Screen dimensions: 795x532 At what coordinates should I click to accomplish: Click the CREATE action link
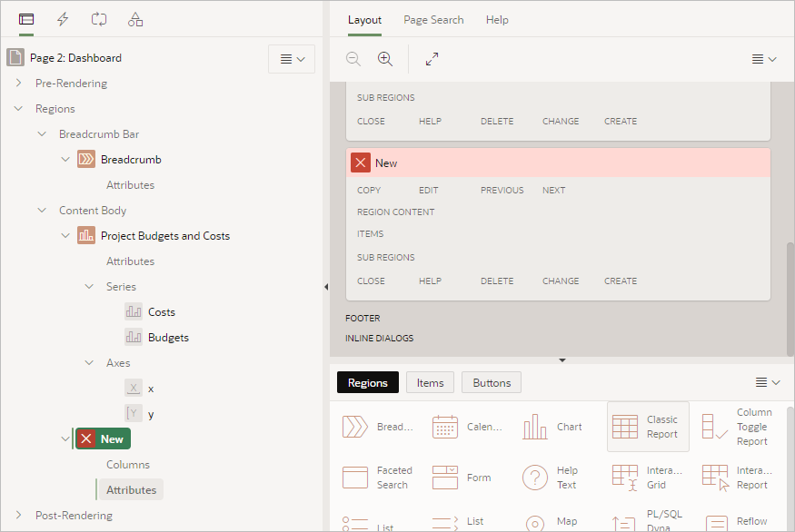pos(620,281)
